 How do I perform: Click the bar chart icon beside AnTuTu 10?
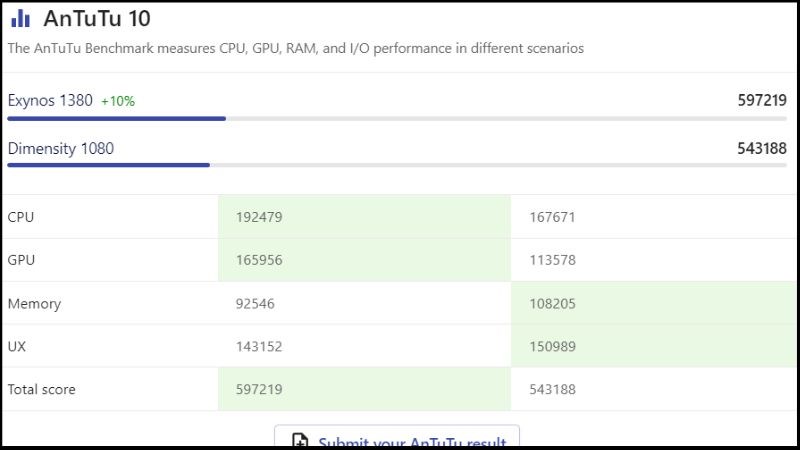(x=21, y=19)
